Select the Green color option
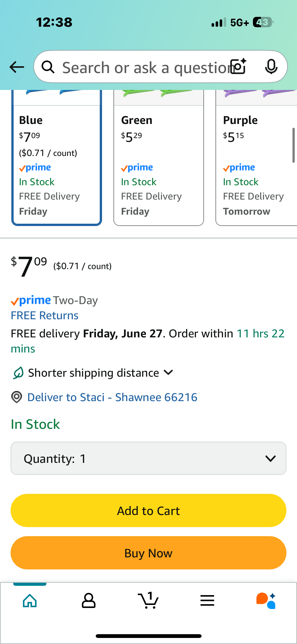Image resolution: width=297 pixels, height=644 pixels. click(x=158, y=164)
